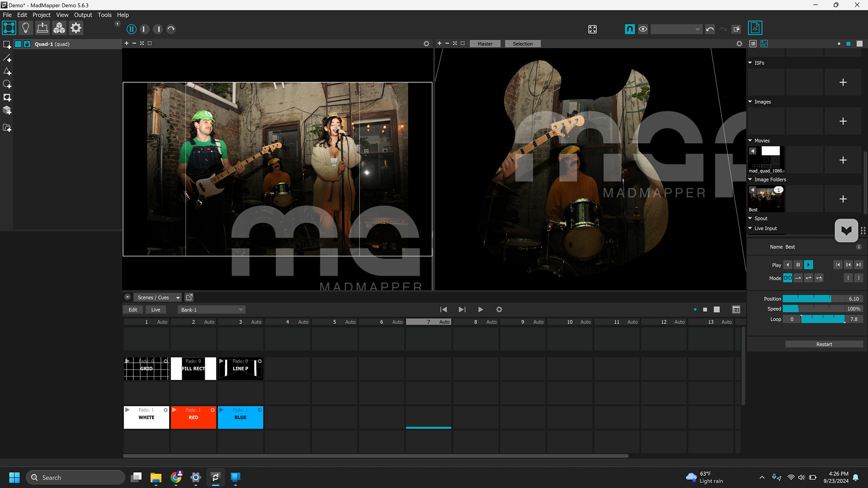The image size is (868, 488).
Task: Add a new movie with plus button
Action: (843, 160)
